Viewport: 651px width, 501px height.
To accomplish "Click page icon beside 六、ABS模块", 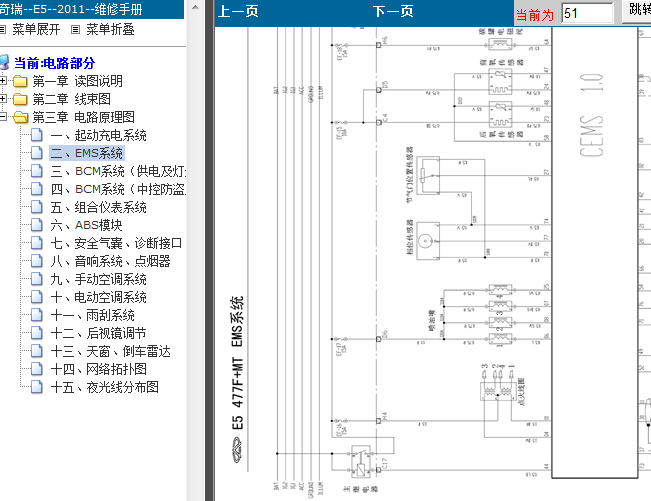I will click(37, 225).
